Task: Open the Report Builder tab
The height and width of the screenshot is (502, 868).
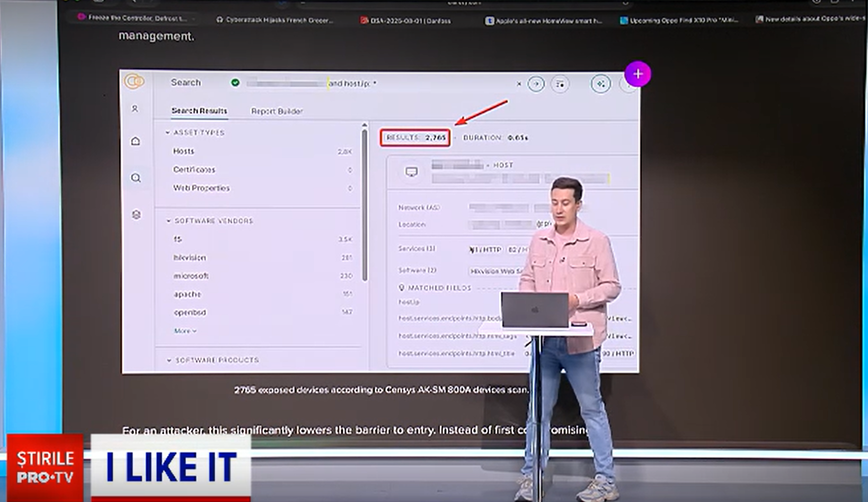Action: click(277, 111)
